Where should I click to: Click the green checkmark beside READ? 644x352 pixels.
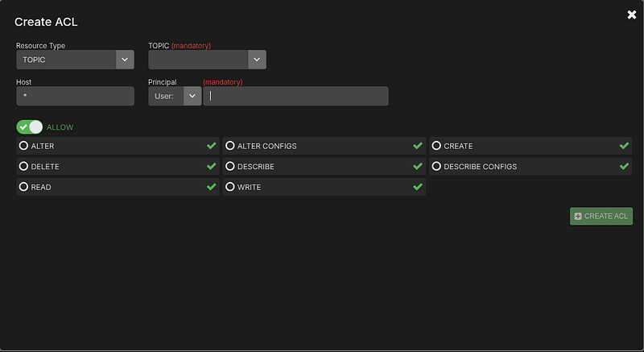coord(211,187)
